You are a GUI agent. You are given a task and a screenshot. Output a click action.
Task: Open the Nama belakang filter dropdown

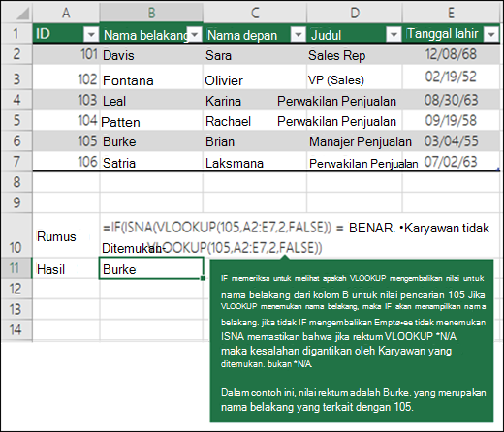(x=195, y=34)
